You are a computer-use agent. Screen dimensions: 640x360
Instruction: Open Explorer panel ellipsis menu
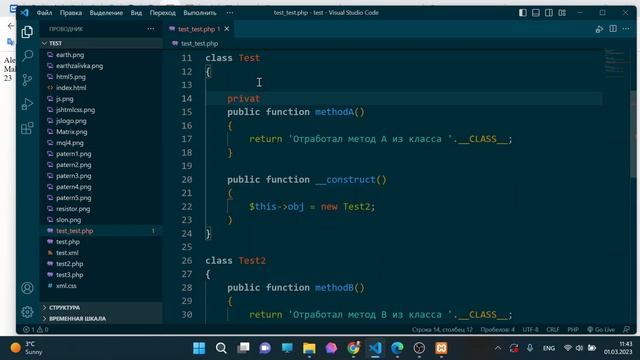(x=151, y=29)
